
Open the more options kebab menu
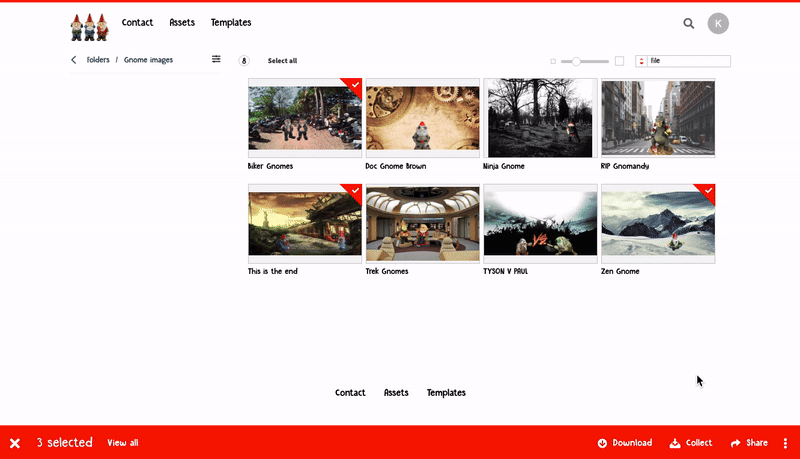click(785, 443)
